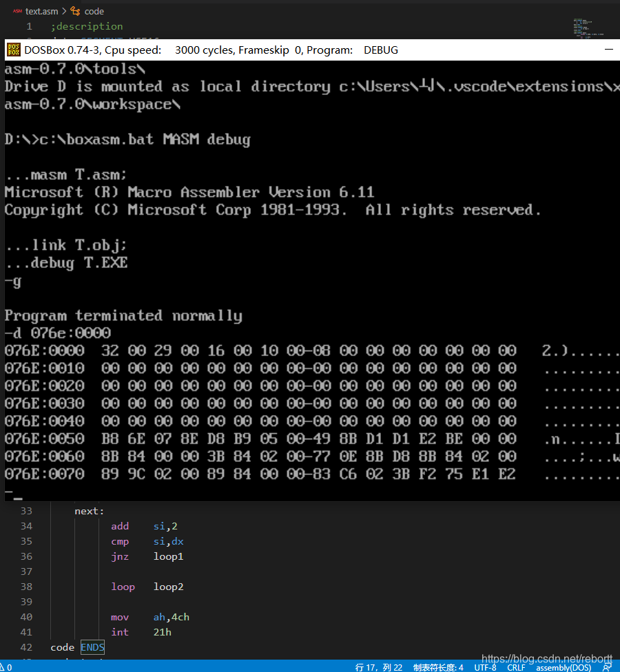
Task: Click memory address 076E:0050 in DOSBox
Action: [x=45, y=439]
